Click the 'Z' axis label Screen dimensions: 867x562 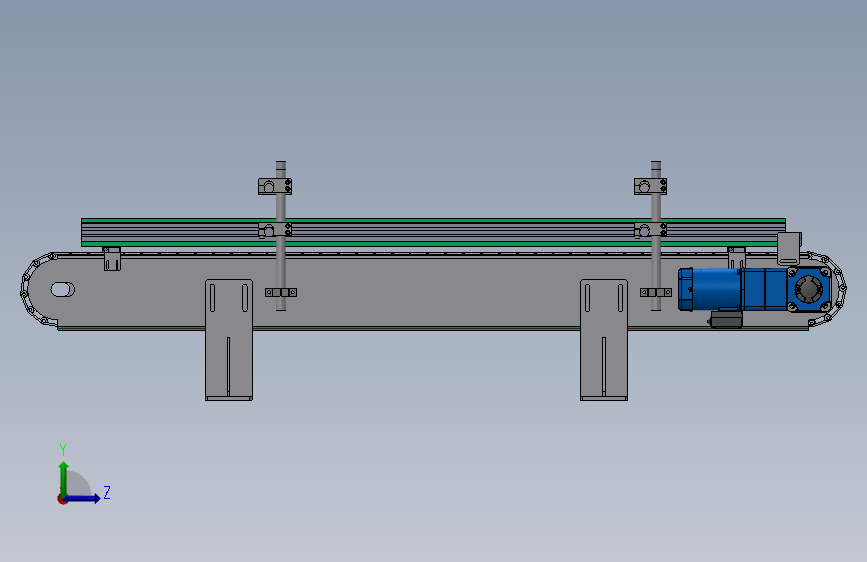tap(107, 492)
